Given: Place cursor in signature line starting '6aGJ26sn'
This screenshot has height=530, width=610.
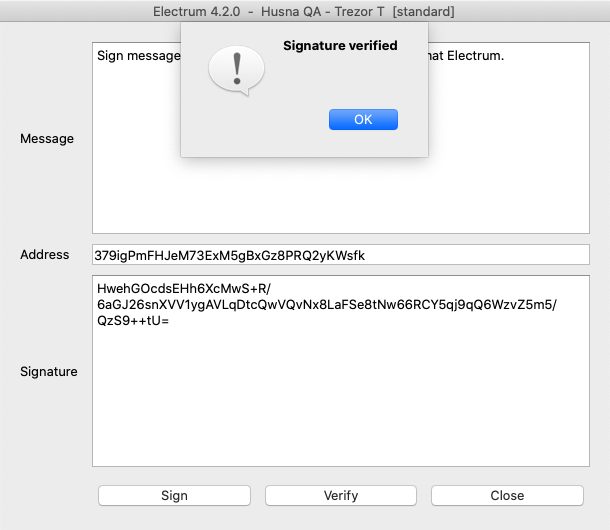Looking at the screenshot, I should click(327, 305).
